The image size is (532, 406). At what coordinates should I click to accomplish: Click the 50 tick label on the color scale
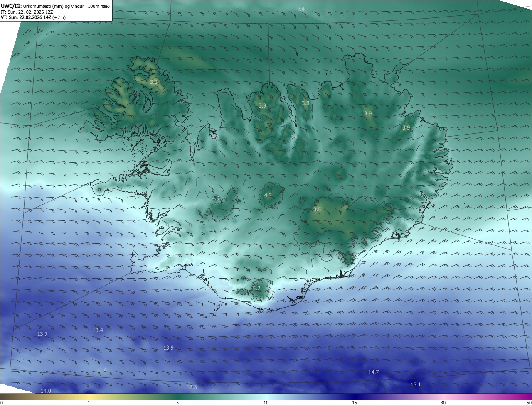tap(529, 403)
